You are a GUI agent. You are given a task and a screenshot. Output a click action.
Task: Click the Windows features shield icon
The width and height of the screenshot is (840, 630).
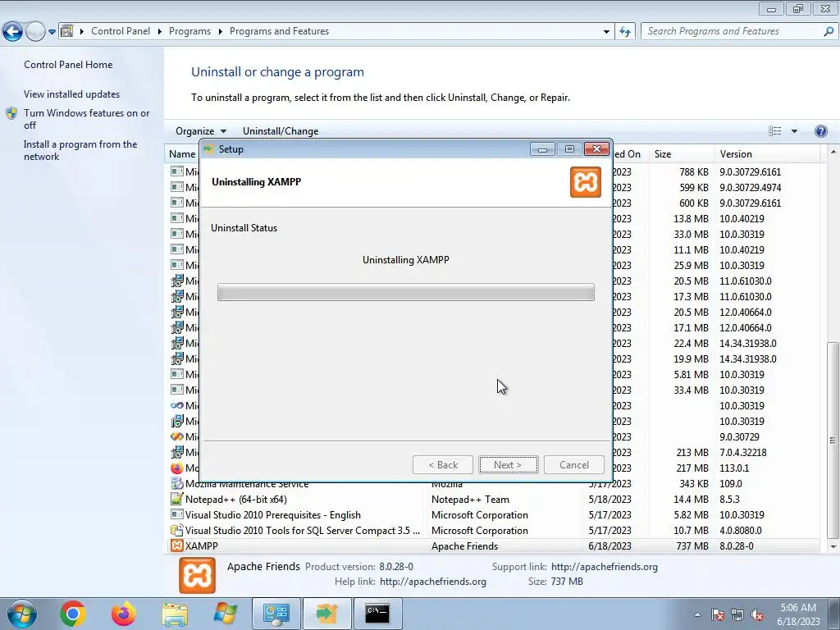(x=11, y=113)
